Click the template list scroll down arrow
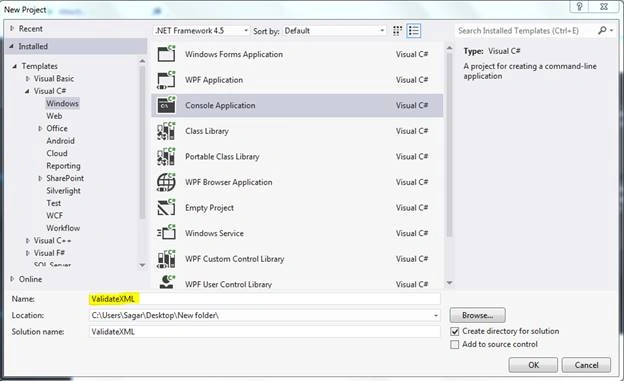Viewport: 624px width, 381px height. tap(449, 283)
